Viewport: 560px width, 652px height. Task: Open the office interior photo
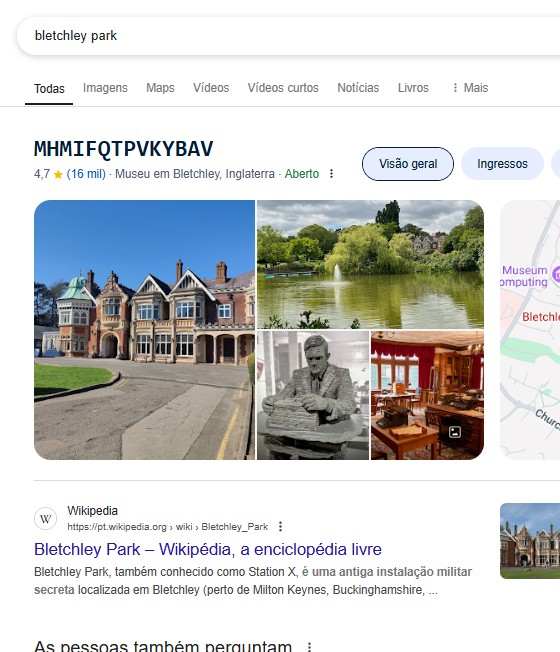pos(427,395)
